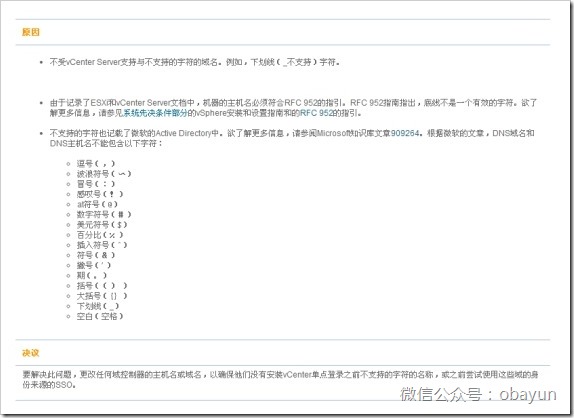Click the list item 期（。）
This screenshot has height=418, width=574.
92,276
